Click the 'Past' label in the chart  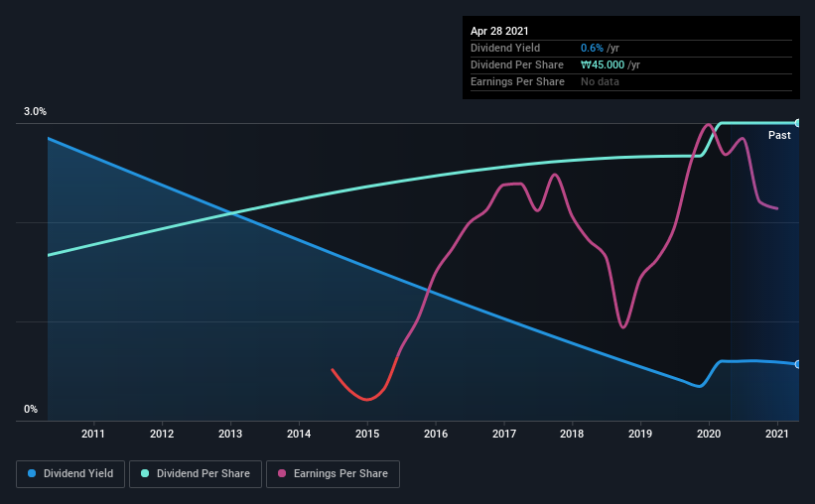(x=779, y=135)
